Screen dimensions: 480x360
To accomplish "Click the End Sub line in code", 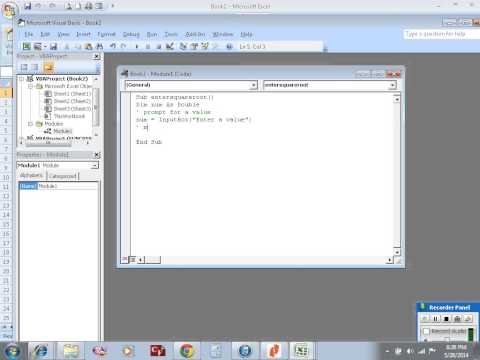I will coord(149,142).
